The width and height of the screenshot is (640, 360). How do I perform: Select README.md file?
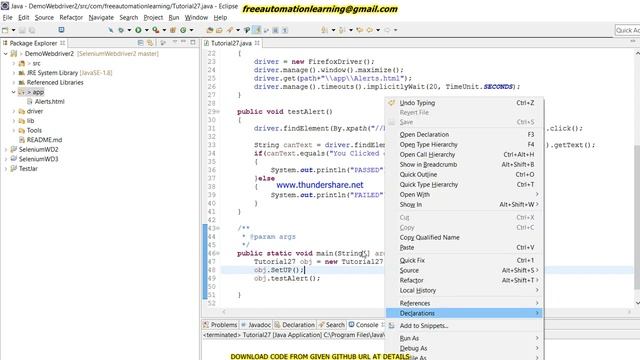pyautogui.click(x=44, y=140)
